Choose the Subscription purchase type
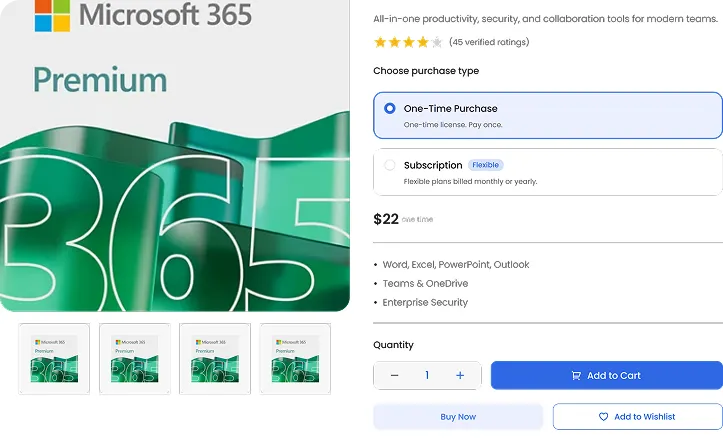The width and height of the screenshot is (723, 444). (x=390, y=165)
